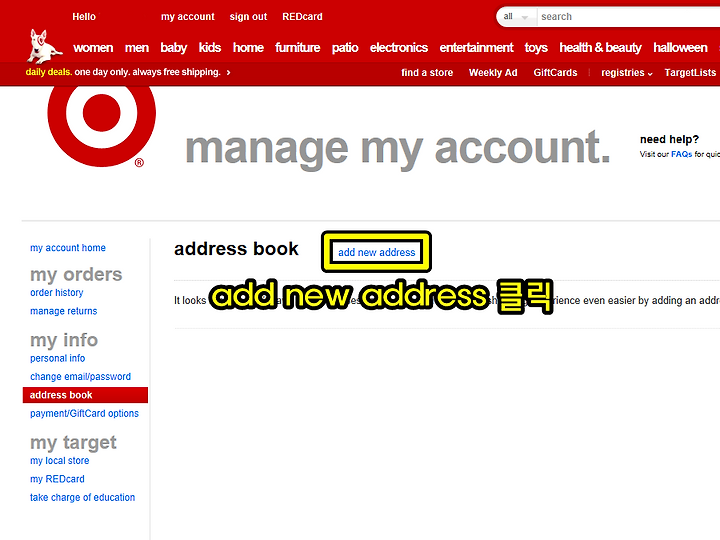
Task: Open the Weekly Ad link
Action: coord(493,73)
